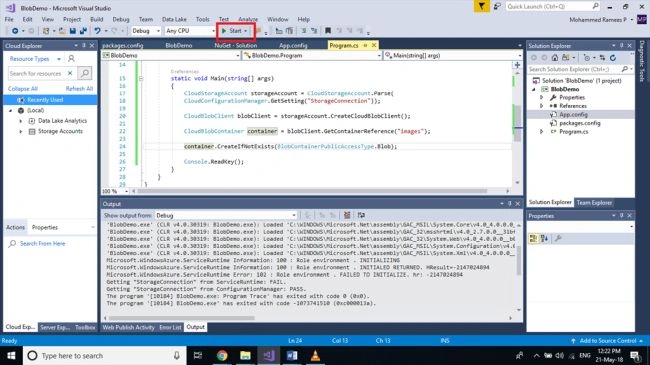
Task: Click the Start debugging button
Action: click(231, 31)
